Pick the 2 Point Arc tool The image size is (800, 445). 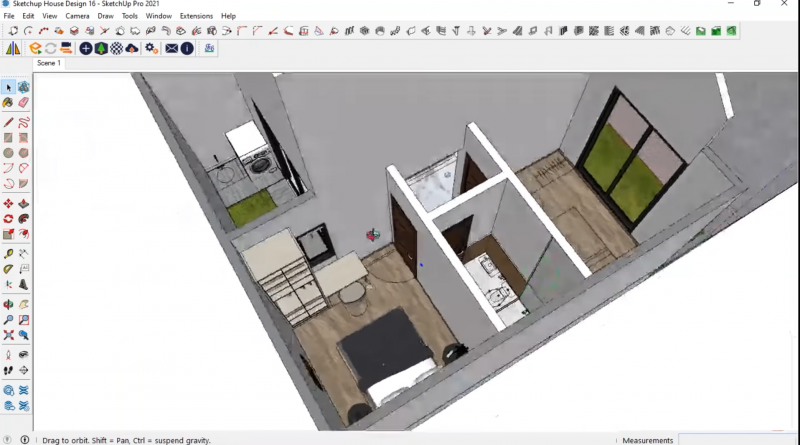[23, 168]
